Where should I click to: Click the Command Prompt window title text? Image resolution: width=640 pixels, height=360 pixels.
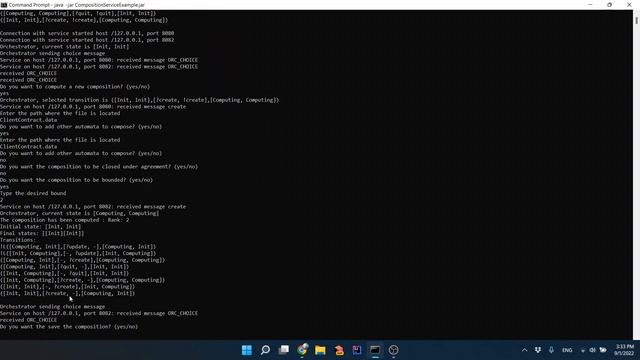pos(76,5)
